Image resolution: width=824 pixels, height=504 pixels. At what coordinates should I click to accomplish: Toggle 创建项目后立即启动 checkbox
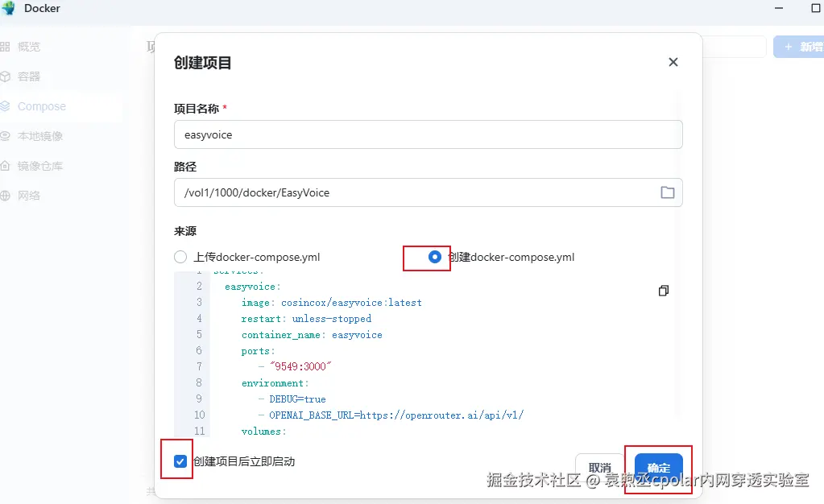pyautogui.click(x=180, y=461)
